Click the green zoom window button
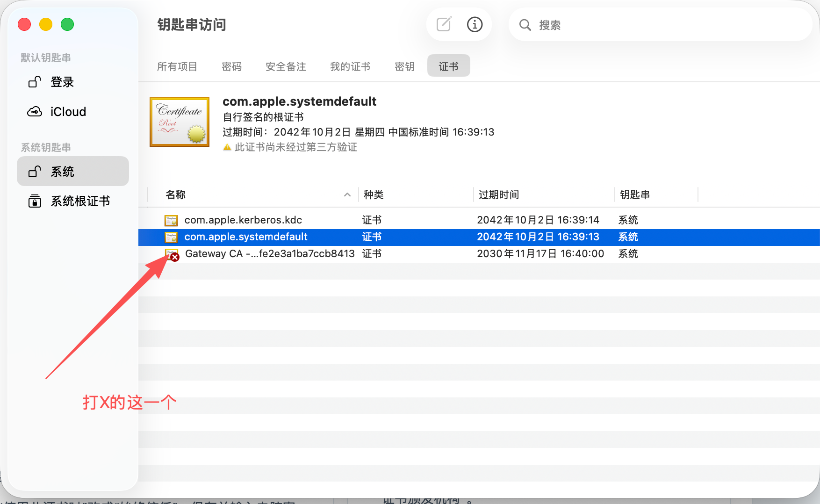 [x=67, y=24]
